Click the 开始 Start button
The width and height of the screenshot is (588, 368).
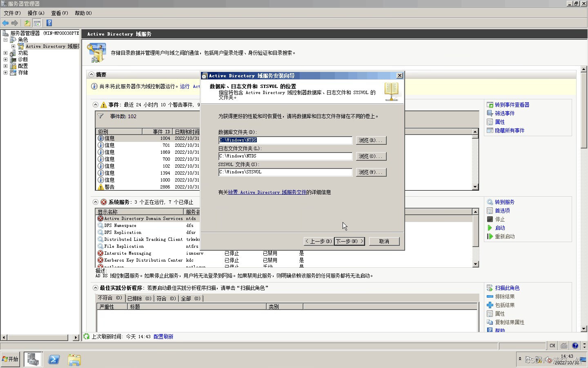[x=10, y=359]
